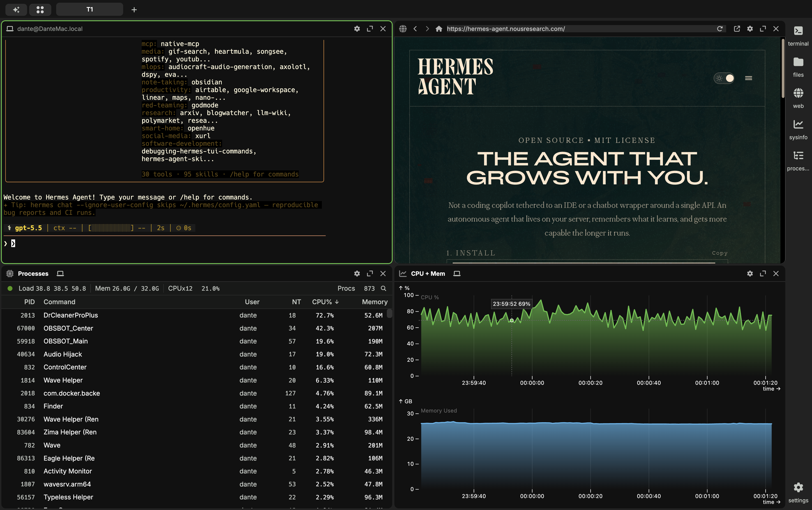Screen dimensions: 812x510
Task: Click the CPU + Mem chart icon
Action: point(403,274)
